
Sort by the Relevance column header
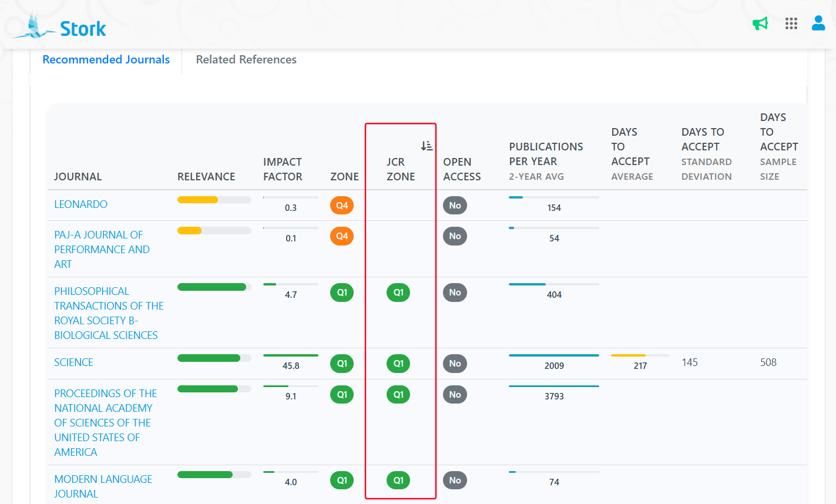click(206, 176)
